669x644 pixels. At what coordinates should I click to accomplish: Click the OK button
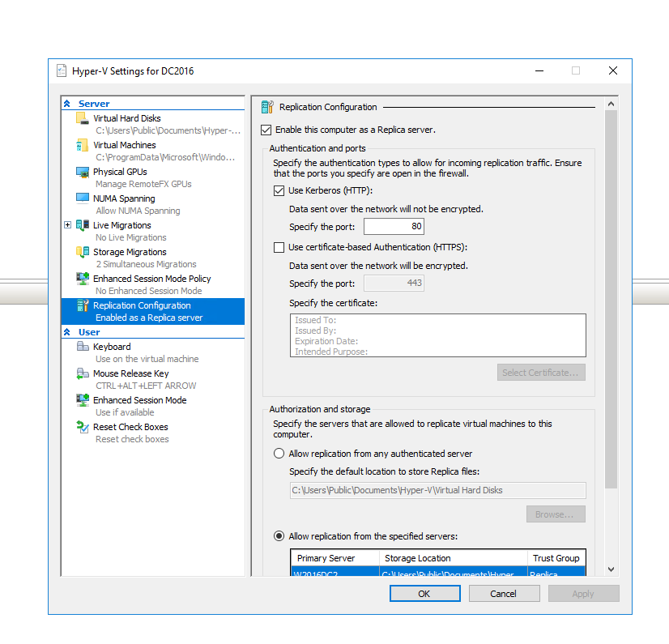pos(425,594)
